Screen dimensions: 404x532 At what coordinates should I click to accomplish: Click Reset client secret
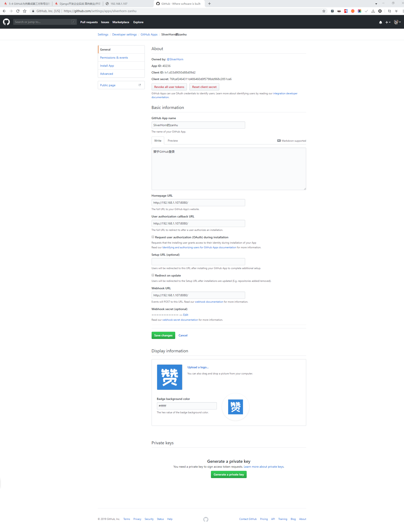(x=204, y=87)
